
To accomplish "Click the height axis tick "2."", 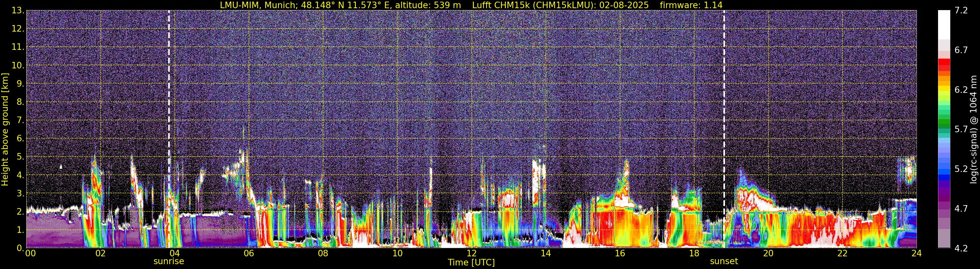I will (20, 211).
